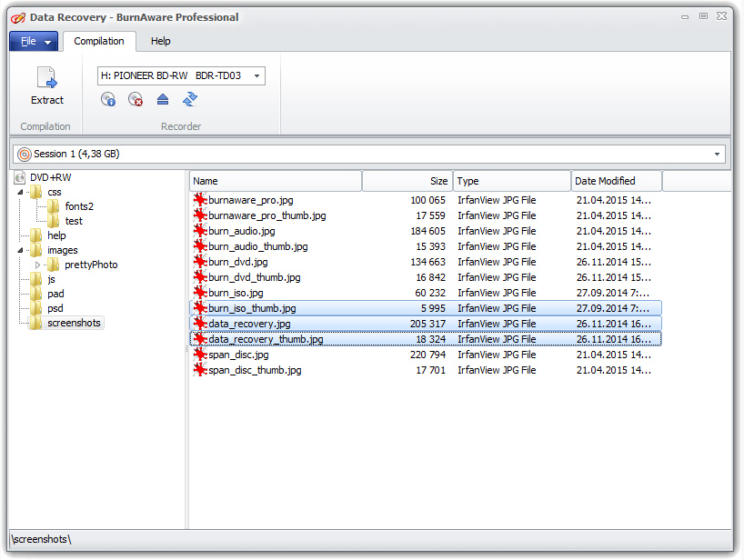Image resolution: width=744 pixels, height=560 pixels.
Task: Open the Session 1 dropdown arrow
Action: point(717,155)
